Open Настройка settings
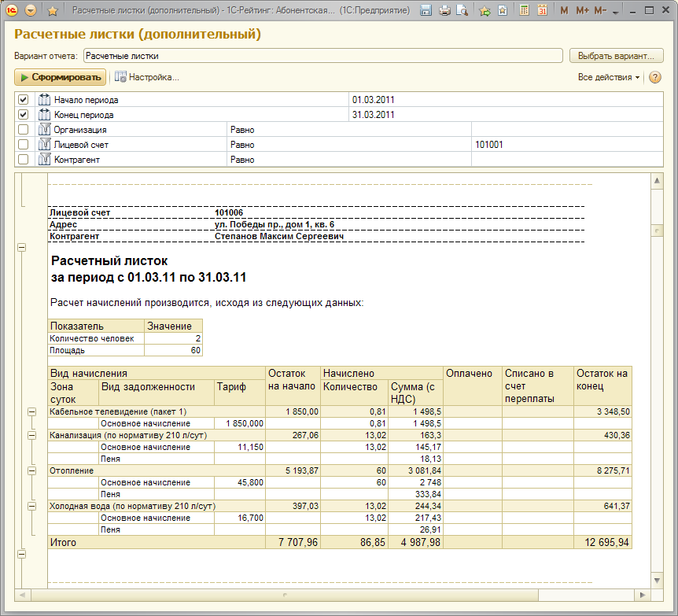Screen dimensions: 678x616 (147, 77)
